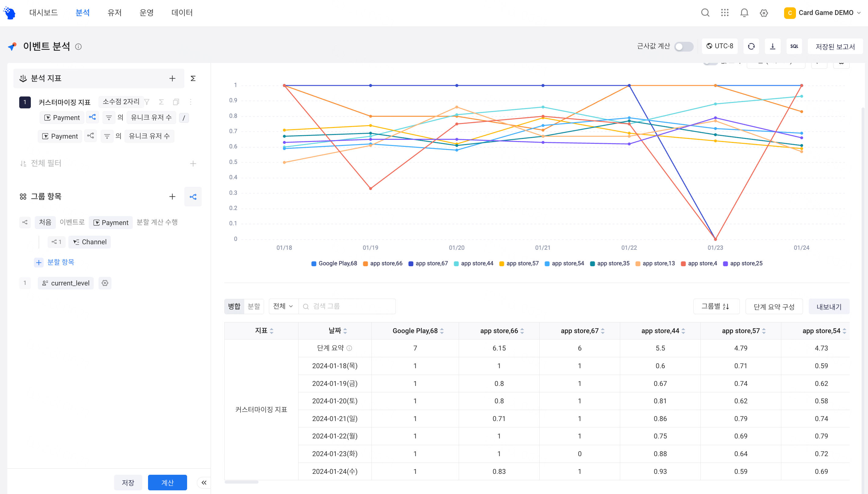Click the SQL view icon
868x494 pixels.
[x=794, y=46]
